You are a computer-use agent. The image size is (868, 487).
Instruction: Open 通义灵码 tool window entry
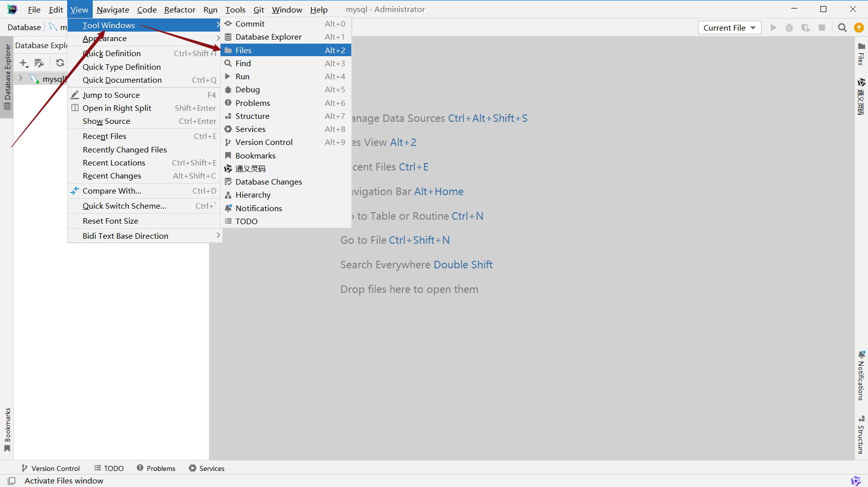286,169
